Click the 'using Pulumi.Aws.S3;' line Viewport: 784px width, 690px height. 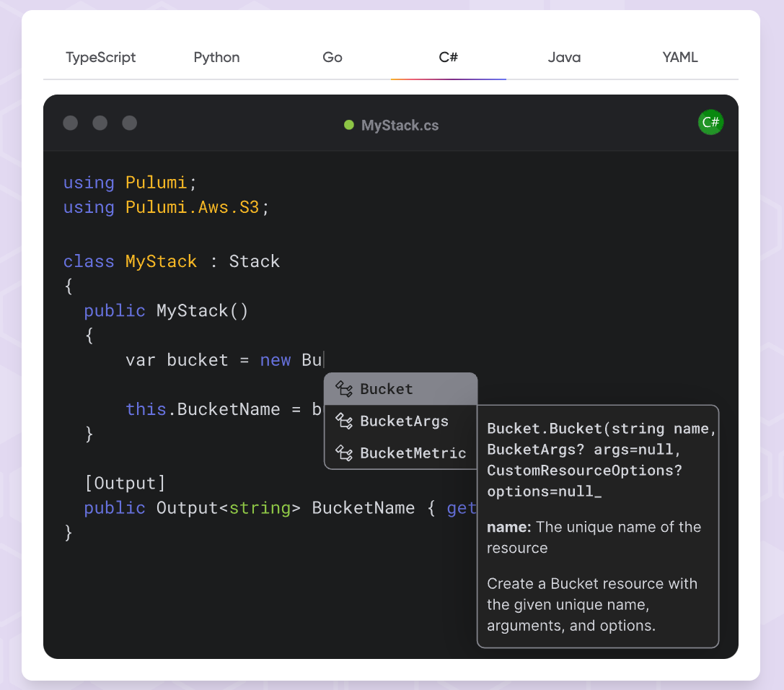166,208
